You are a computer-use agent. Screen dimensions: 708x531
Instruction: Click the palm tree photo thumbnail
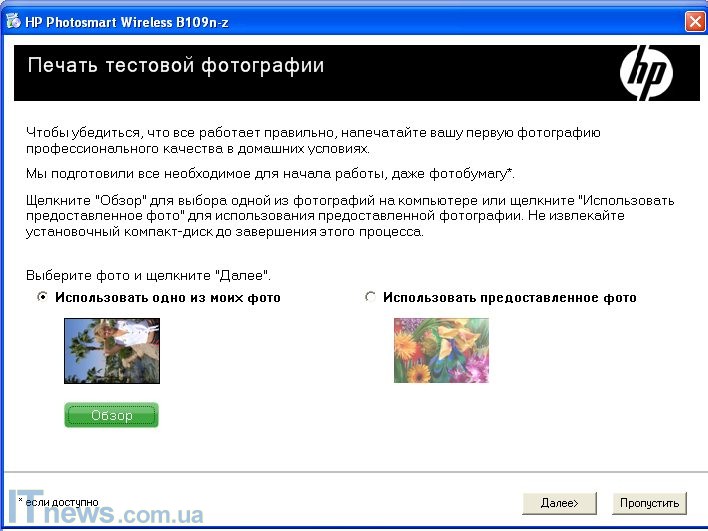tap(112, 350)
